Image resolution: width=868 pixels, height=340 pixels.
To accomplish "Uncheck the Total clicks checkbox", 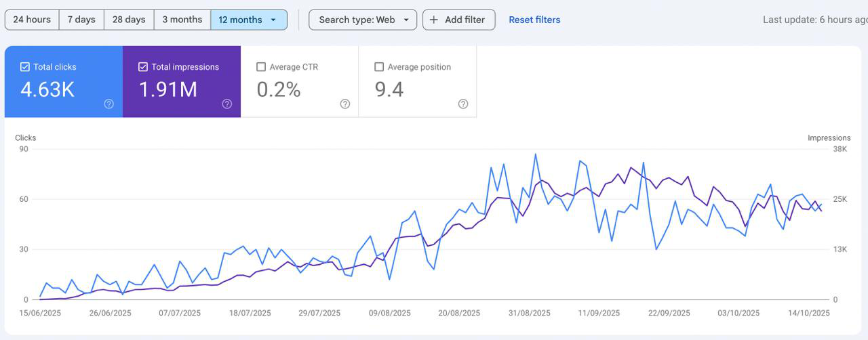I will 25,67.
